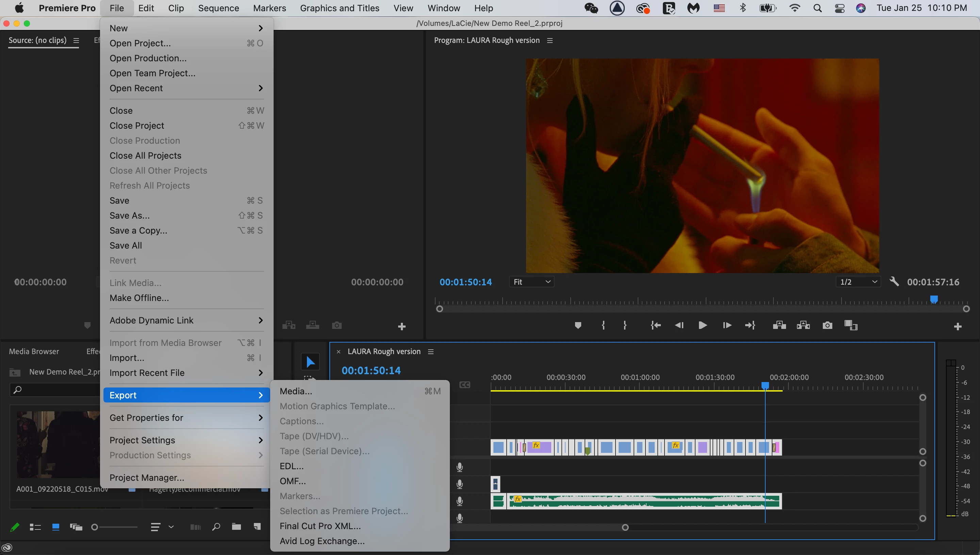Click New Bin folder icon in Project panel
This screenshot has width=980, height=555.
236,527
